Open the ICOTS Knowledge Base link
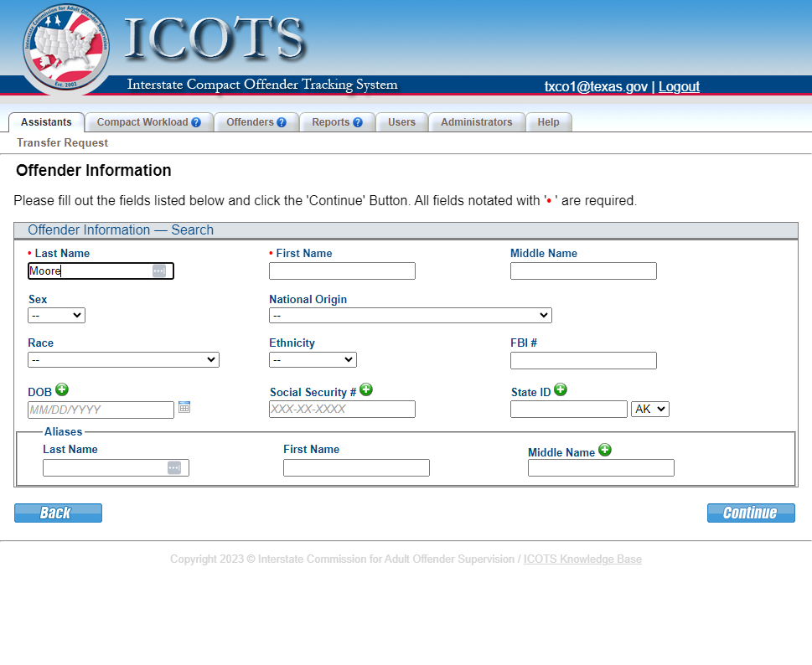 (x=582, y=559)
